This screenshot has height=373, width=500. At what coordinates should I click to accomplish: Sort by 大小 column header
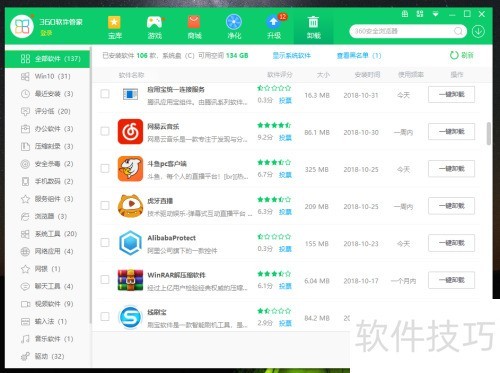(x=323, y=75)
